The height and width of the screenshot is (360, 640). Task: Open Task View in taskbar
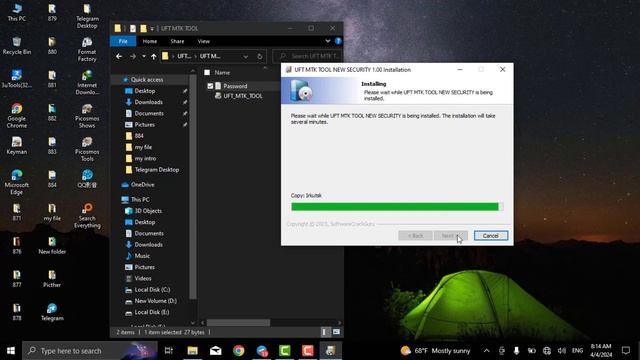click(x=169, y=351)
